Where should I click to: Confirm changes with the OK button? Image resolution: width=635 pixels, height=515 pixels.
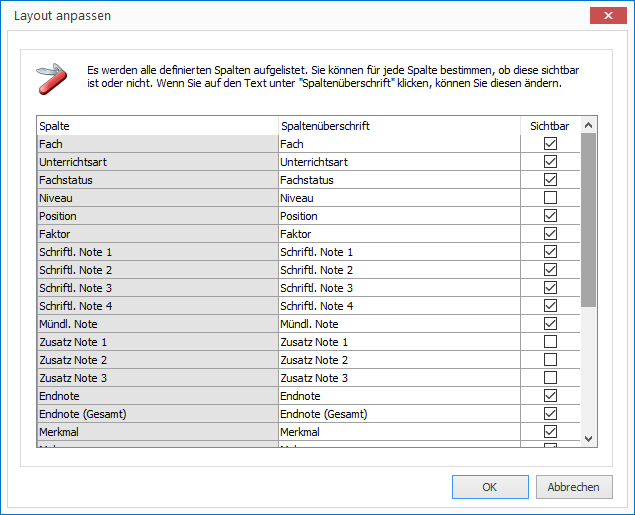click(x=490, y=487)
